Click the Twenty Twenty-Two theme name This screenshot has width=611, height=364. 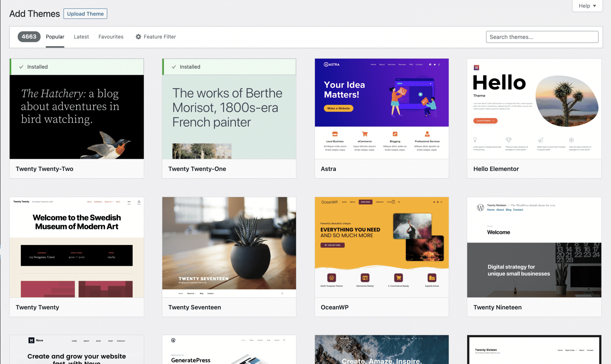click(44, 169)
